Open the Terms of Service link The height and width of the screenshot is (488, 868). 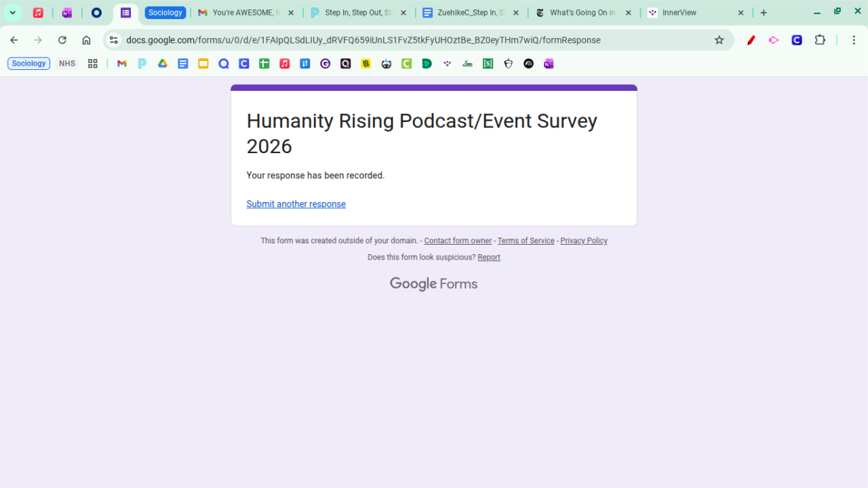point(526,241)
